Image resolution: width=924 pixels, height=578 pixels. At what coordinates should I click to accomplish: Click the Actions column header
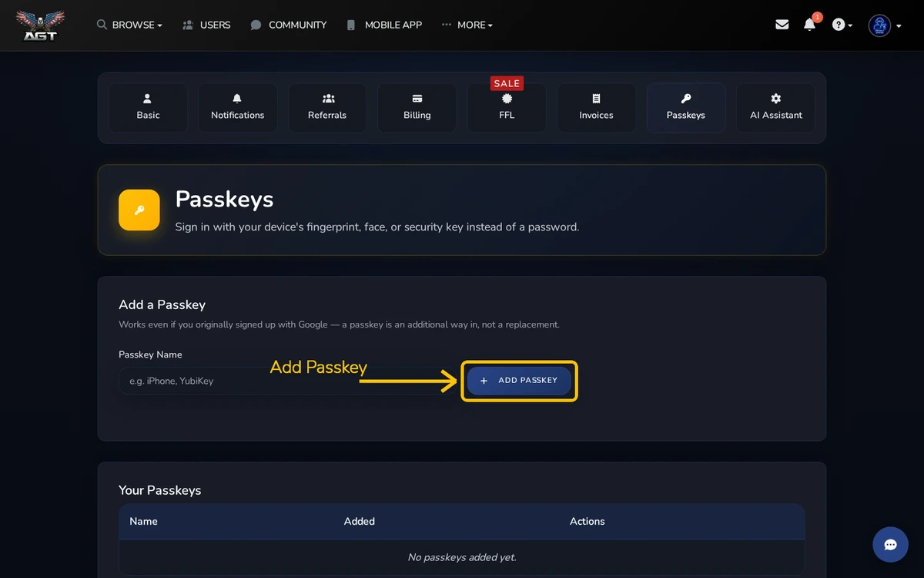click(588, 522)
